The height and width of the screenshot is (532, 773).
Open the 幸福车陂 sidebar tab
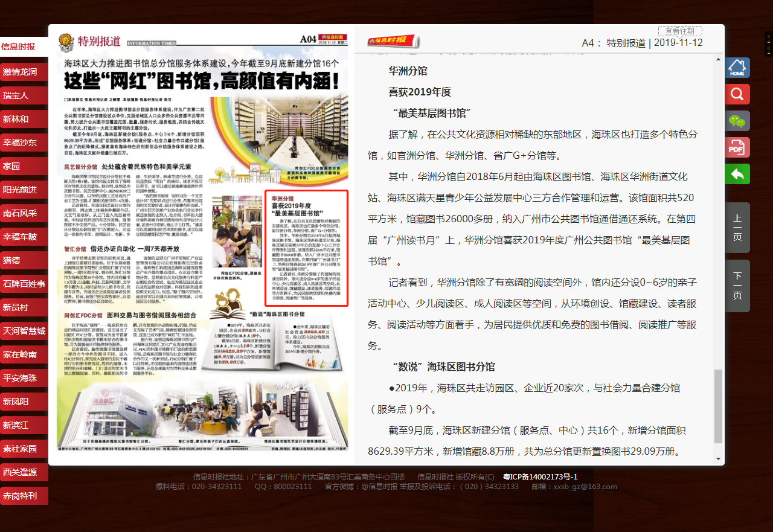(x=24, y=237)
